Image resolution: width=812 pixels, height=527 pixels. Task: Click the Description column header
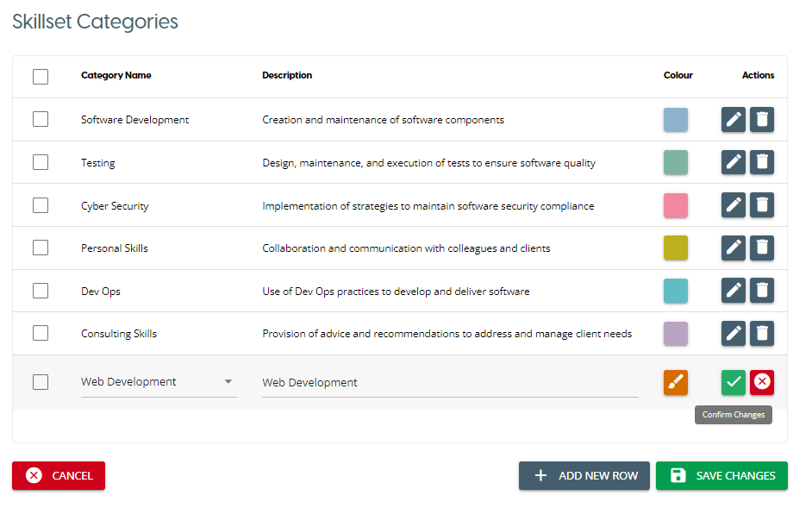click(287, 76)
